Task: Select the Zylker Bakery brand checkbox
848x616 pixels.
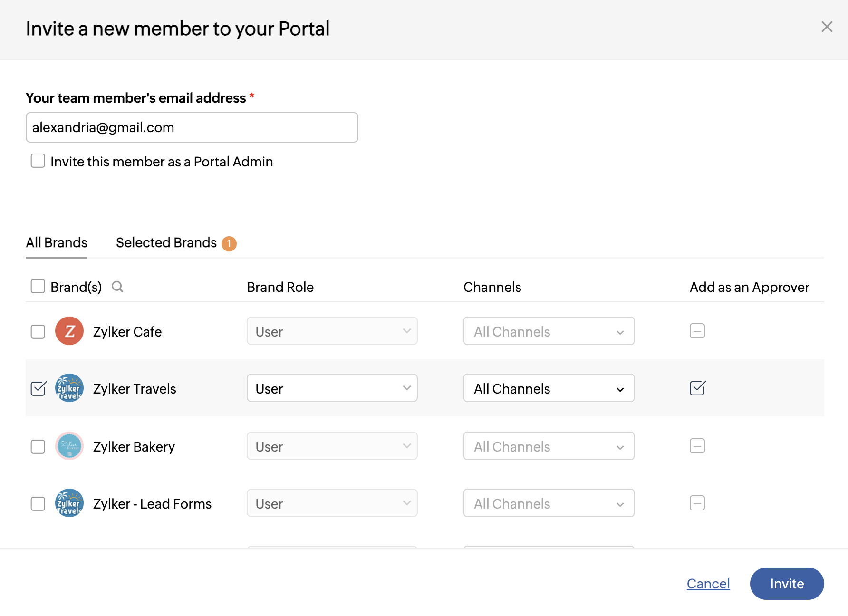Action: pos(38,446)
